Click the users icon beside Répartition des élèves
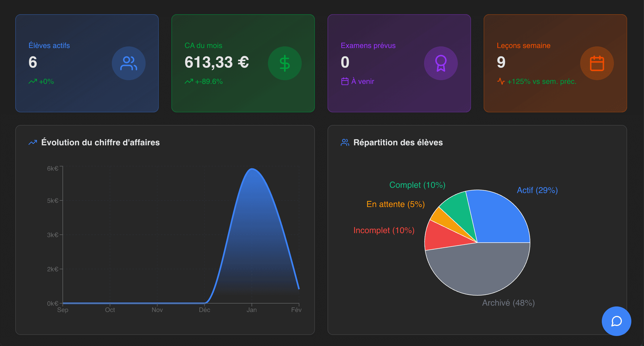Image resolution: width=644 pixels, height=346 pixels. click(x=344, y=142)
